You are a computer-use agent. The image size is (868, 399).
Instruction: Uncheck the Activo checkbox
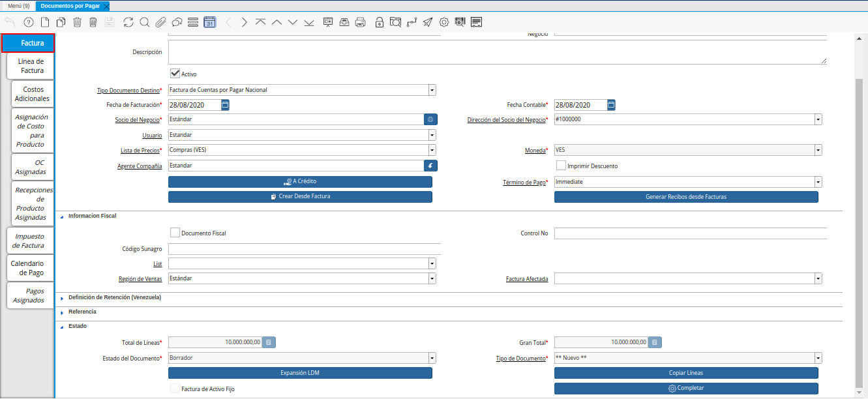175,74
